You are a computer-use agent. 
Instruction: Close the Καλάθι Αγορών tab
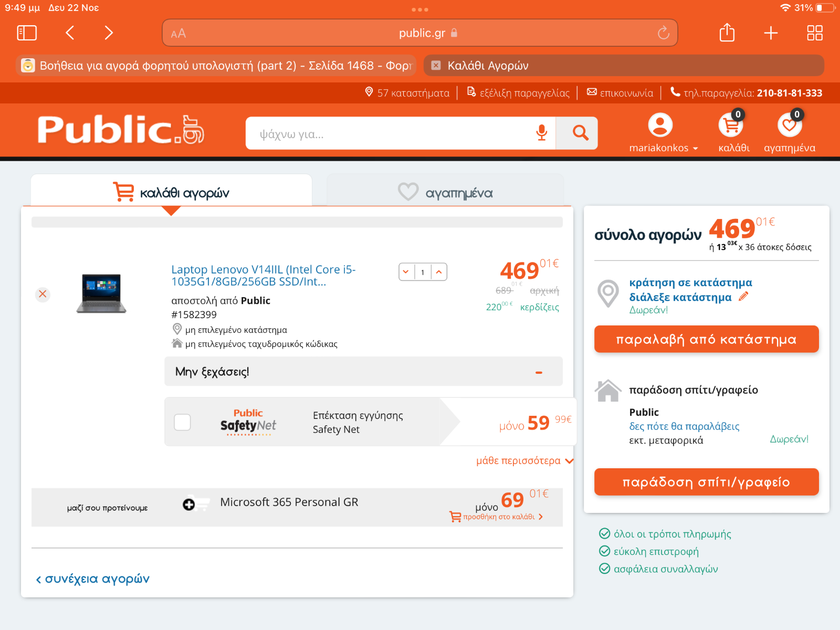tap(436, 66)
